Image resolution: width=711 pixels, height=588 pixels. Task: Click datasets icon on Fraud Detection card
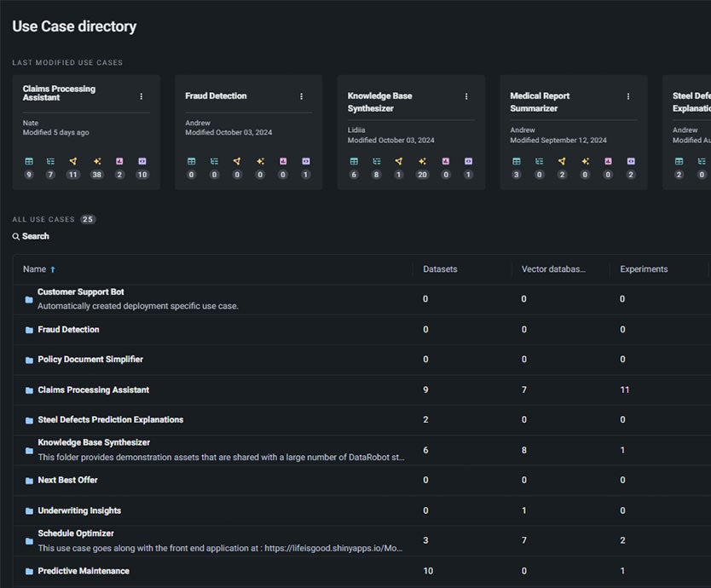pos(191,161)
